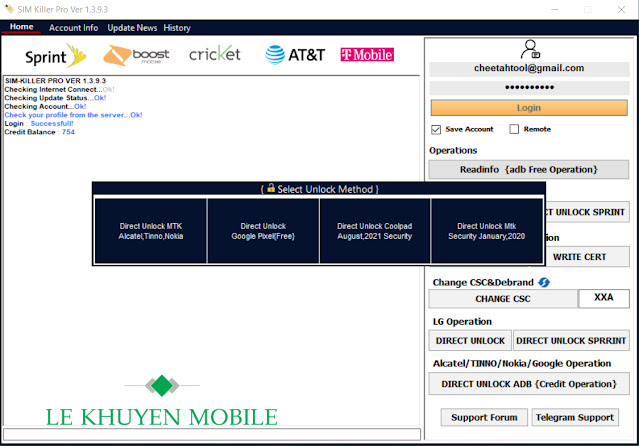Screen dimensions: 639x446
Task: Select Direct Unlock Mtk Security January 2020
Action: [487, 231]
